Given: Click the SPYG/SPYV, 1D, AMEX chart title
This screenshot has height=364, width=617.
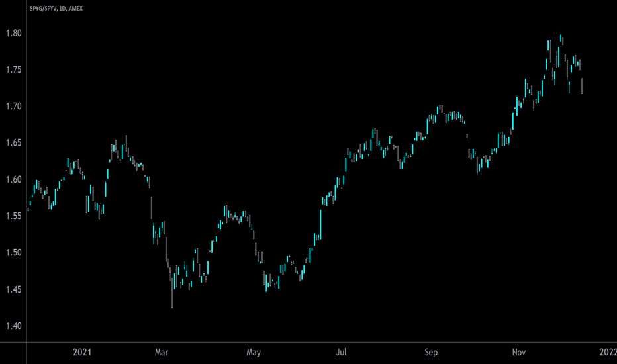Looking at the screenshot, I should tap(56, 8).
